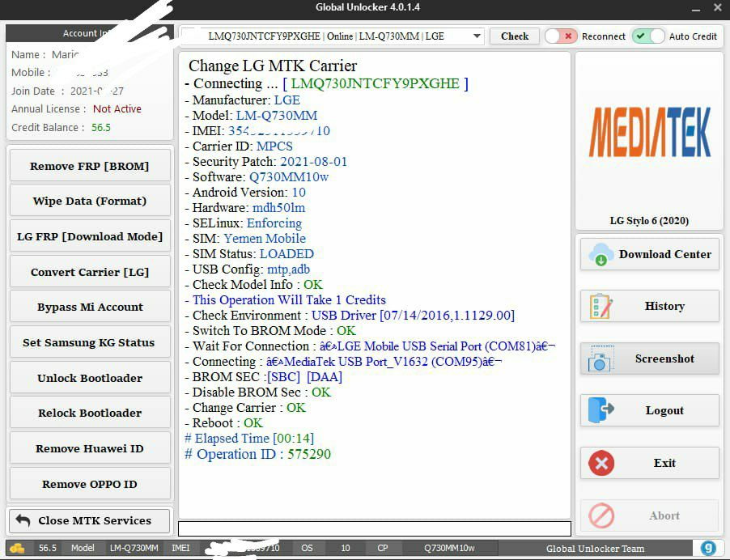
Task: Click the Global Unlocker Team status text
Action: (596, 549)
